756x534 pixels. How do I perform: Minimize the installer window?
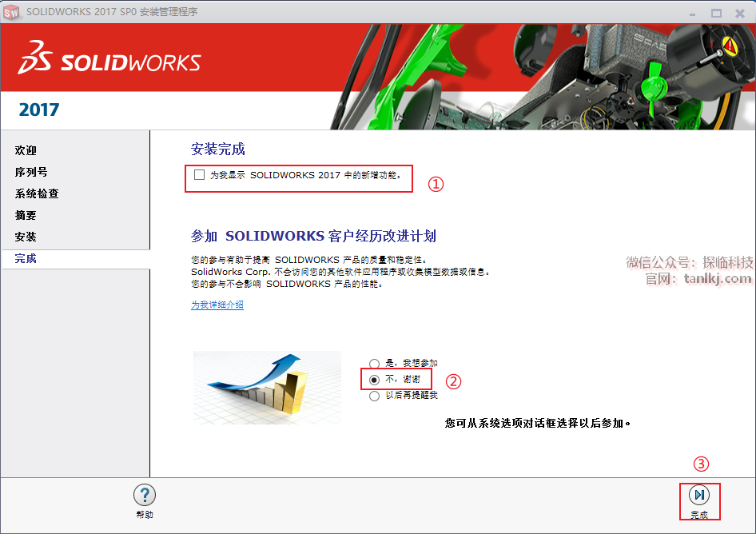pos(692,14)
